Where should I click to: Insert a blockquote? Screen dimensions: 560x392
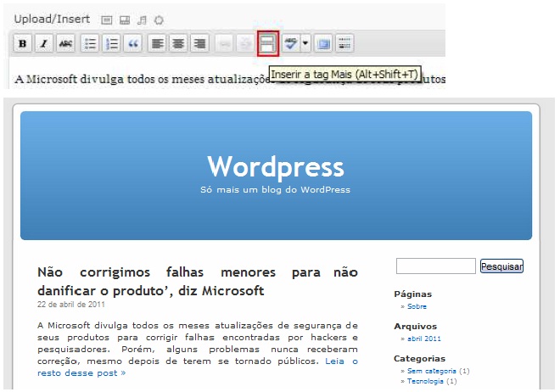(133, 43)
